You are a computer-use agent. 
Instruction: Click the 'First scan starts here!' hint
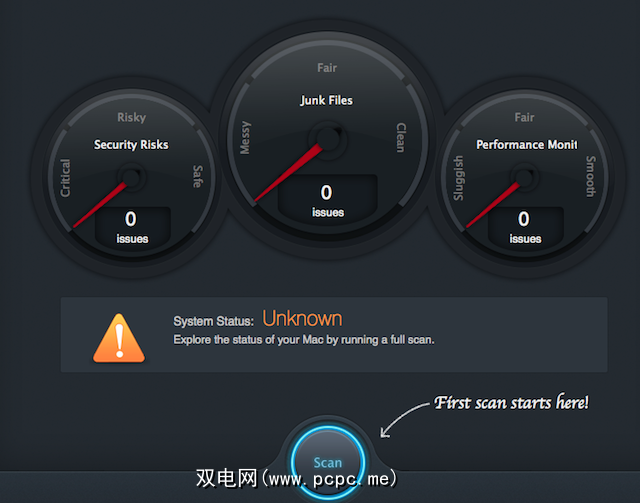[511, 403]
